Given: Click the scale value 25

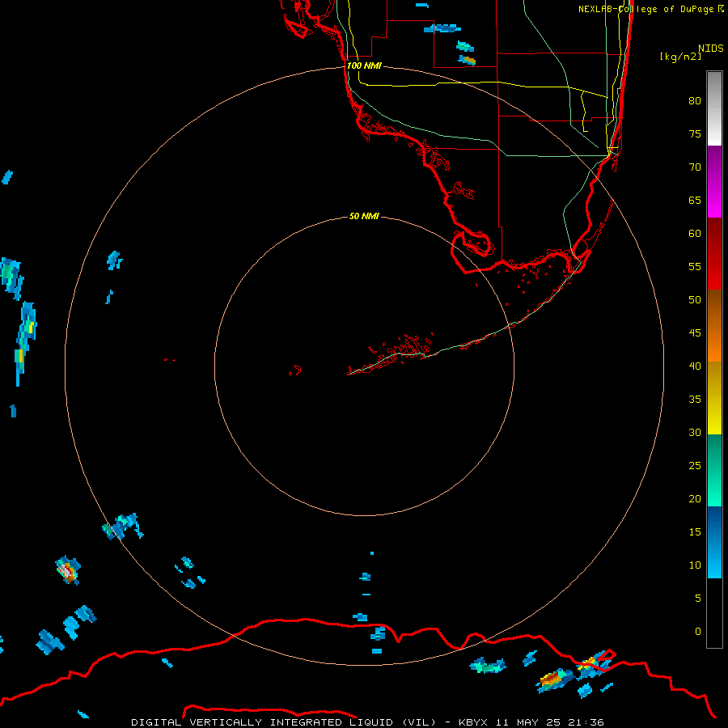Looking at the screenshot, I should [695, 465].
